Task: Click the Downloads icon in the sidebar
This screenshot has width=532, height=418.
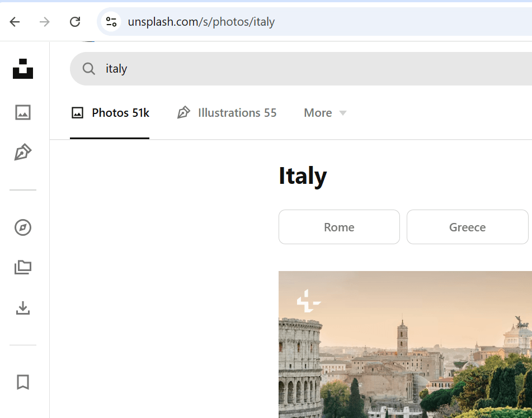Action: click(22, 308)
